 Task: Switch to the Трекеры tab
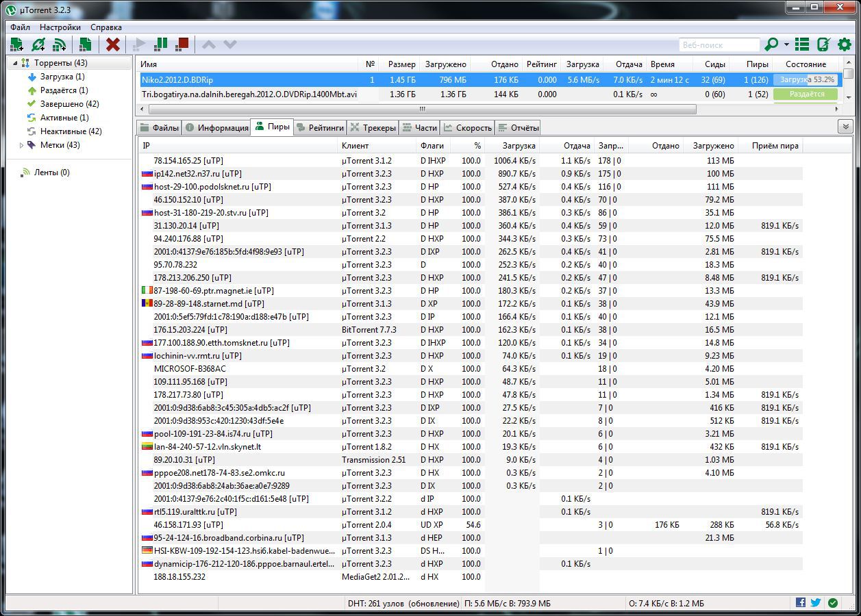click(x=373, y=127)
